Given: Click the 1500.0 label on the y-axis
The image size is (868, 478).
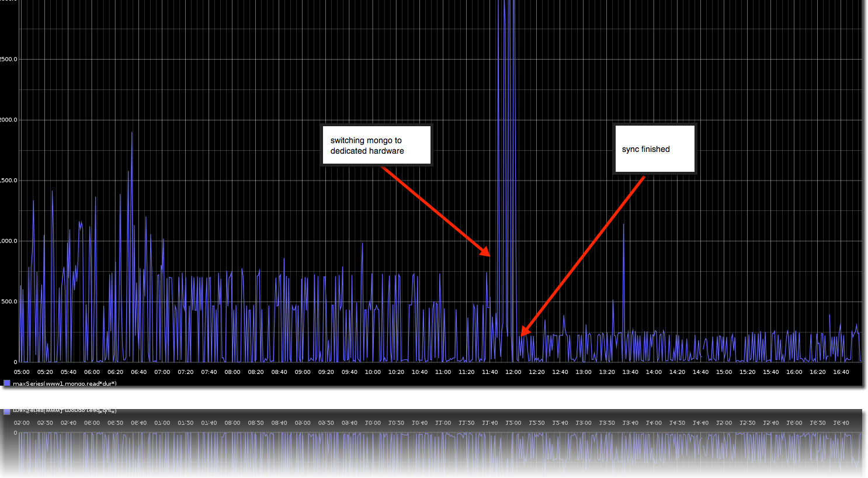Looking at the screenshot, I should click(x=8, y=181).
